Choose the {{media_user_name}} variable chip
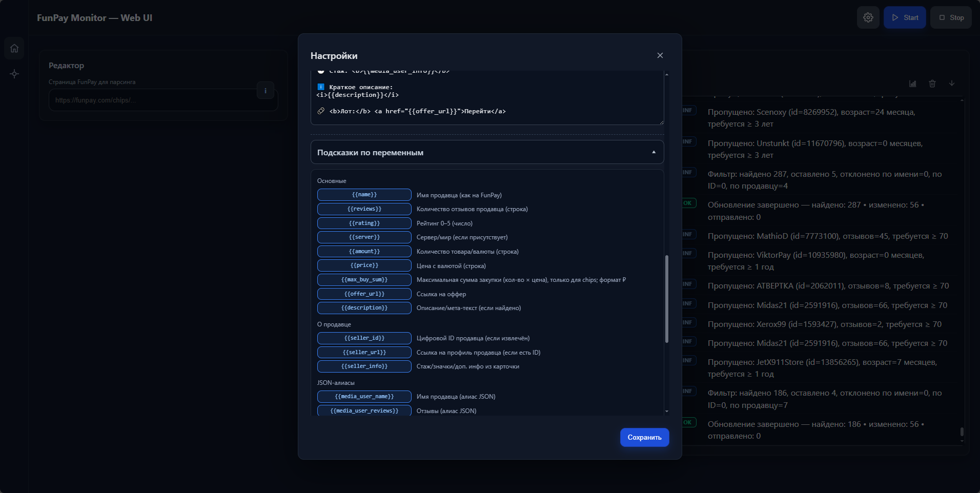The width and height of the screenshot is (980, 493). tap(364, 397)
